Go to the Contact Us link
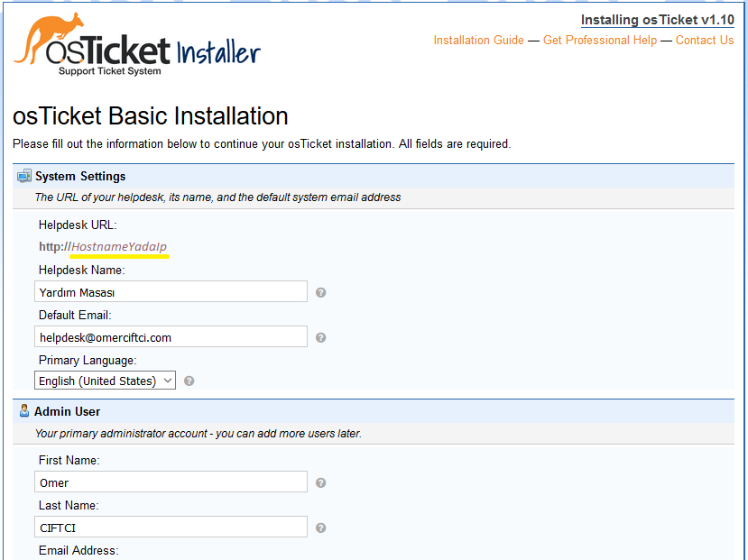Screen dimensions: 748x560 [x=704, y=41]
